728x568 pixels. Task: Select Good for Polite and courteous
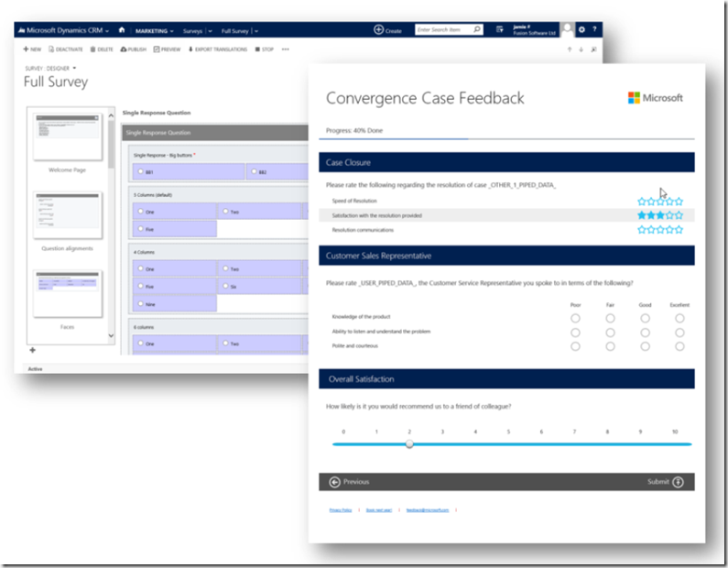645,346
